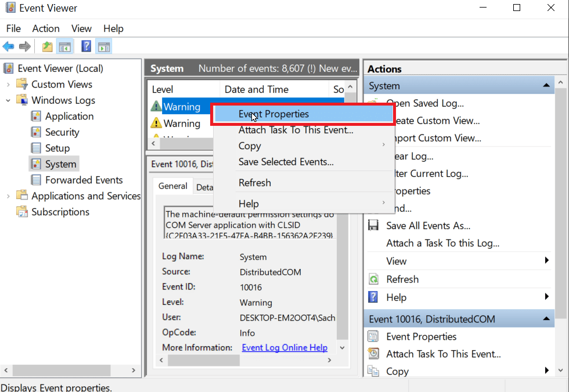Choose Save Selected Events in context menu
This screenshot has height=392, width=569.
click(303, 162)
